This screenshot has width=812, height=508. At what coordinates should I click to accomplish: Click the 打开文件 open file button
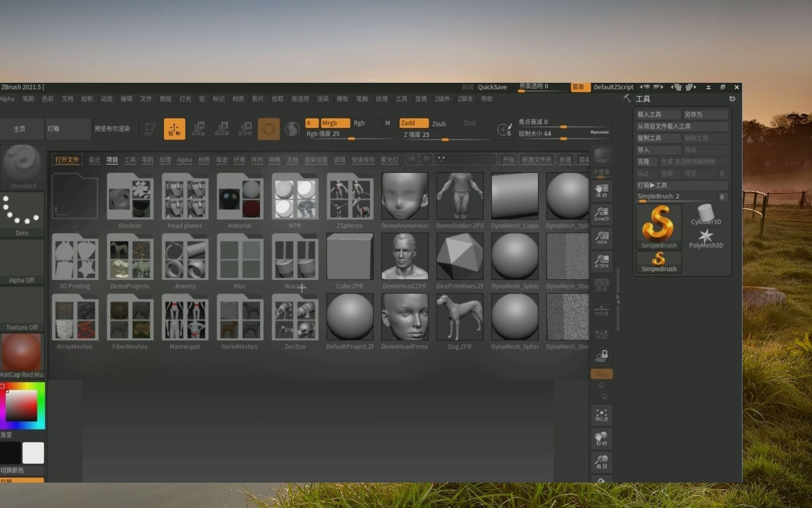tap(67, 159)
